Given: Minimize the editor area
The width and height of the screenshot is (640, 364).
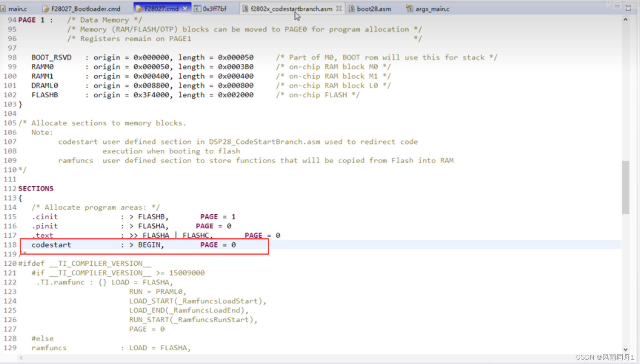Looking at the screenshot, I should pos(617,7).
